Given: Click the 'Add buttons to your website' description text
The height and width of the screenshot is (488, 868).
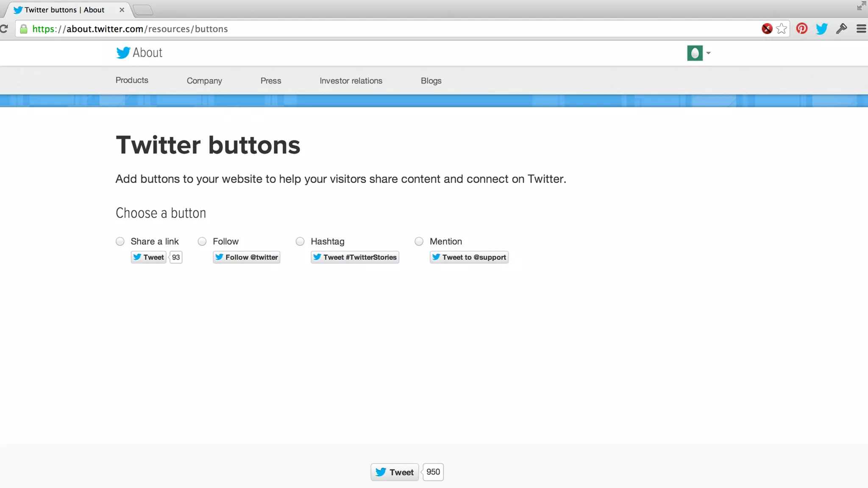Looking at the screenshot, I should 341,179.
